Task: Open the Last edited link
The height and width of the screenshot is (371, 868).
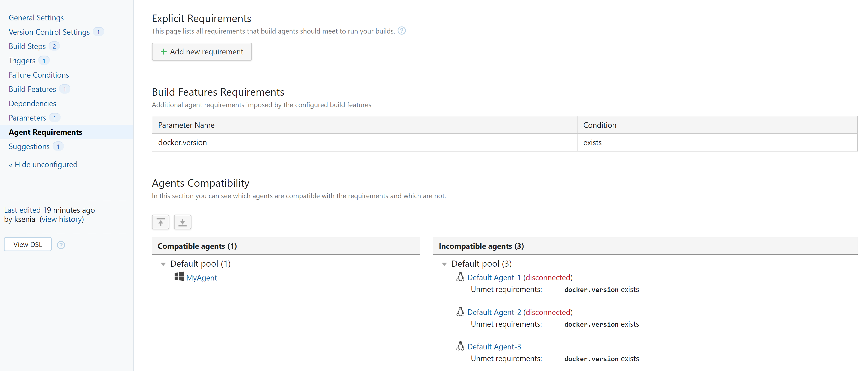Action: click(22, 210)
